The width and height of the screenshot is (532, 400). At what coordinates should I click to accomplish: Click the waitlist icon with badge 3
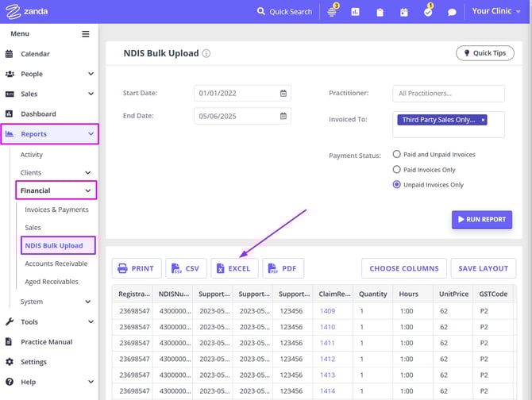tap(332, 12)
